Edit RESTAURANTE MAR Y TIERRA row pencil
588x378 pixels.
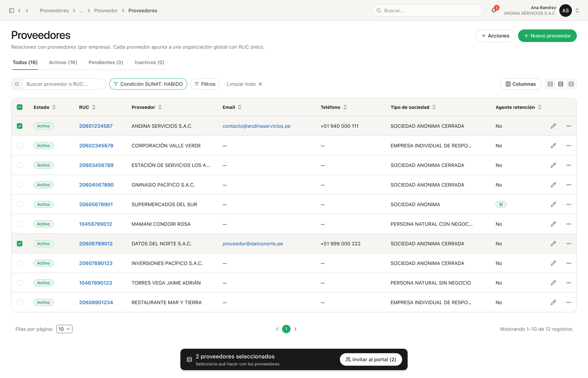point(553,302)
